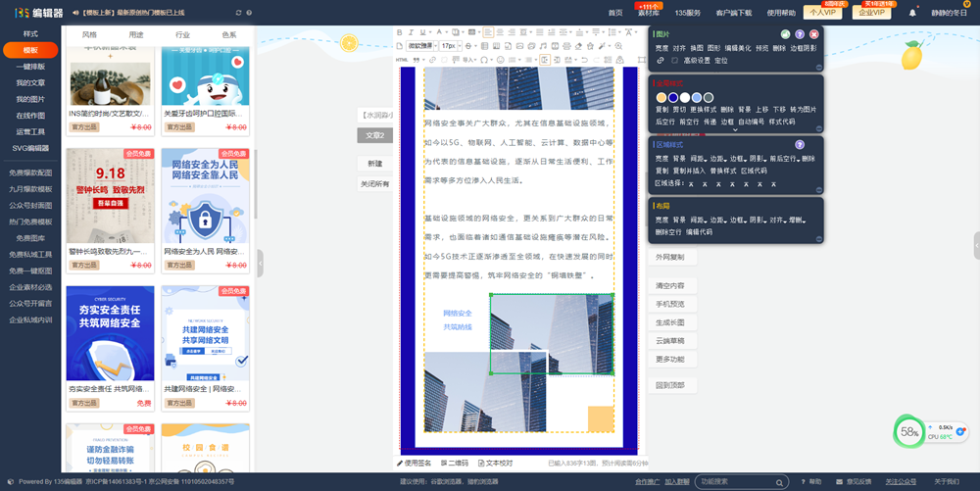Expand more options chevron in 全局样式 panel
Screen dimensions: 980x491
coord(736,130)
